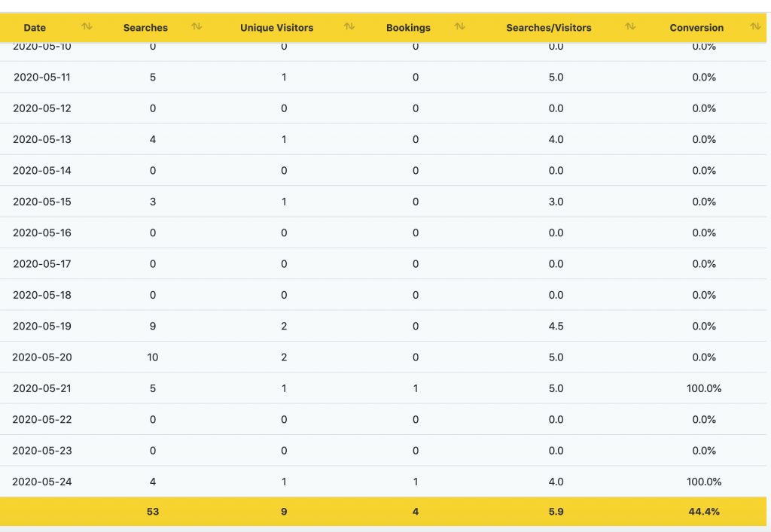Click the totals row at the bottom
The width and height of the screenshot is (771, 532).
[x=385, y=511]
